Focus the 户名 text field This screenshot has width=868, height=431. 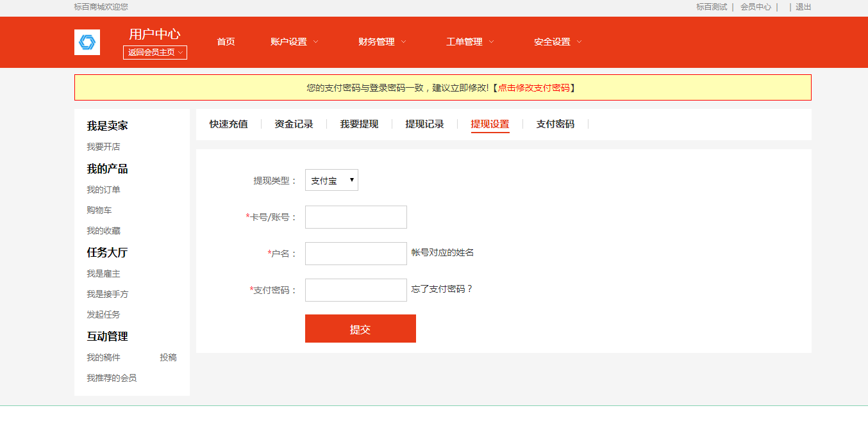click(x=356, y=254)
